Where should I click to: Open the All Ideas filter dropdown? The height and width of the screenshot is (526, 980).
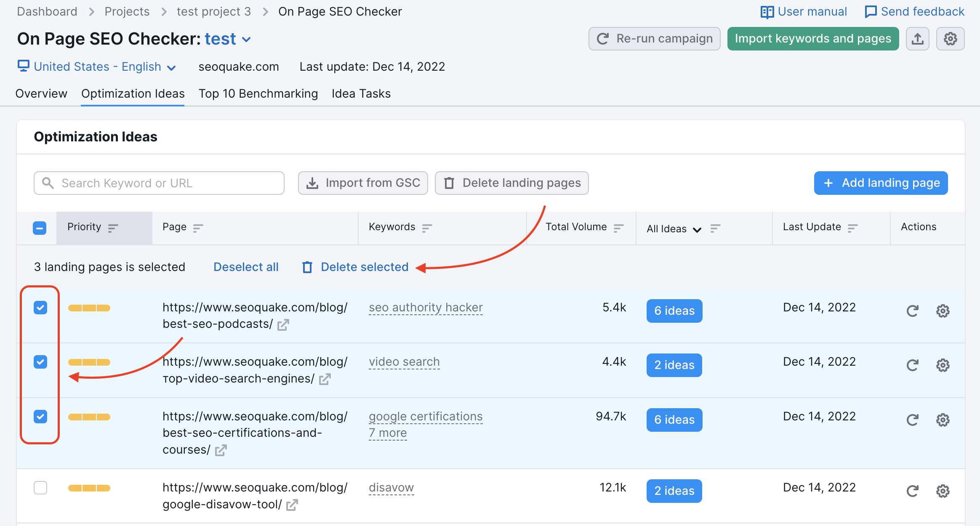(674, 228)
